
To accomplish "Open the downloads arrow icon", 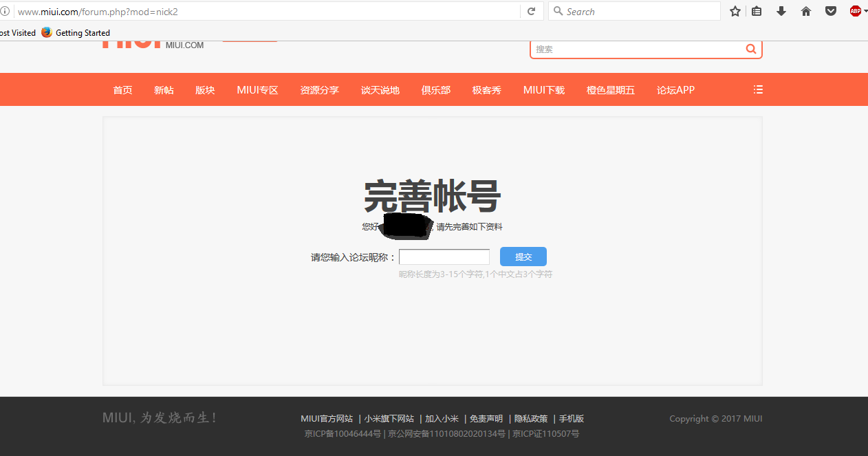I will coord(781,12).
